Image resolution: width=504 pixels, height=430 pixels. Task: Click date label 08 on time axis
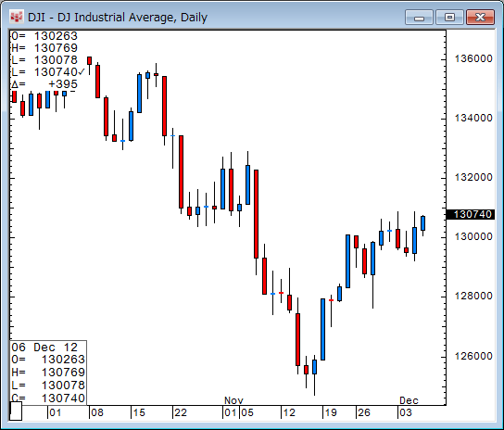click(x=97, y=412)
